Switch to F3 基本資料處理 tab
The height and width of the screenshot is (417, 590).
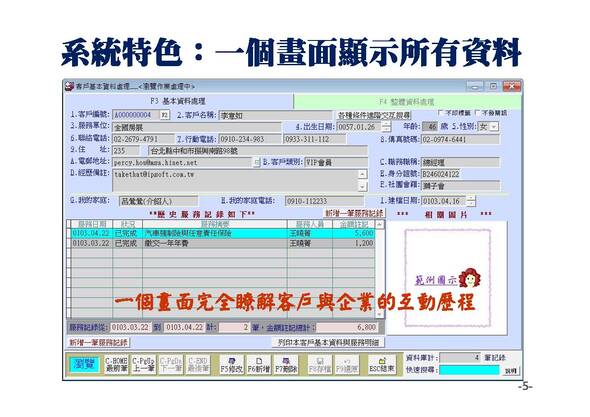(178, 101)
